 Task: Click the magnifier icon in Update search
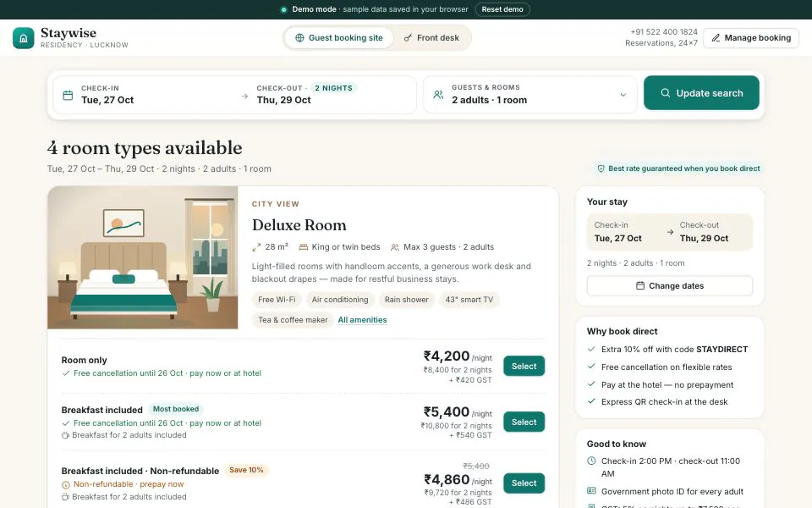pos(666,93)
